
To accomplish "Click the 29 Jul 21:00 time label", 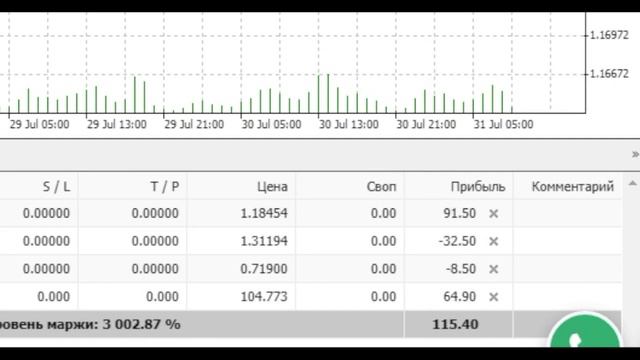I will tap(194, 124).
